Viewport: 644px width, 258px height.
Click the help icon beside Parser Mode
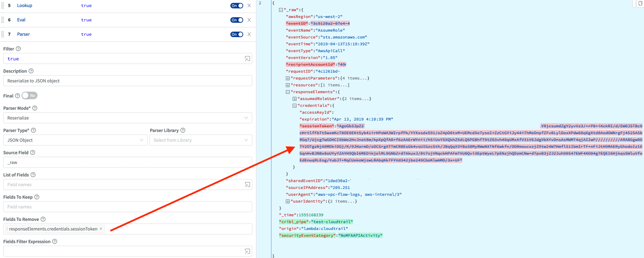(x=35, y=108)
